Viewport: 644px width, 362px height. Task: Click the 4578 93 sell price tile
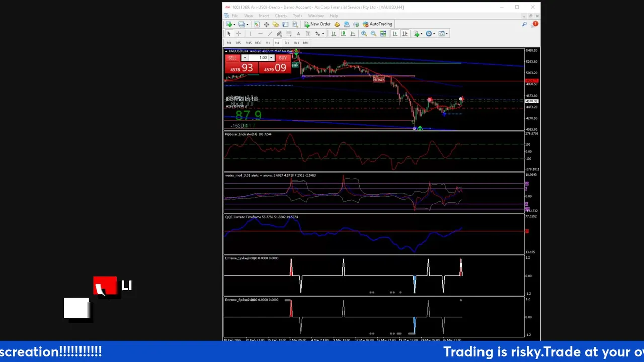pos(242,68)
